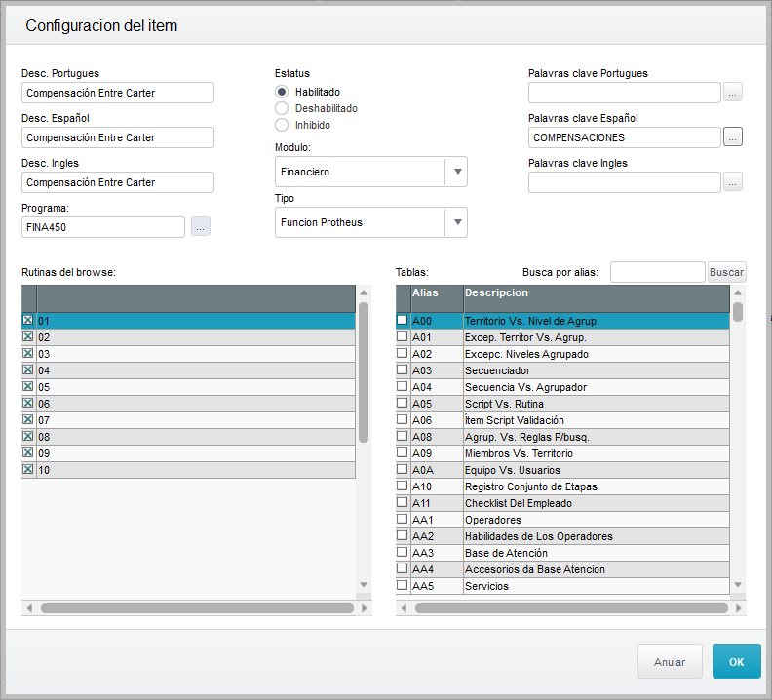Image resolution: width=772 pixels, height=700 pixels.
Task: Select row 'Excepc. Niveles Agrupado'
Action: click(562, 354)
